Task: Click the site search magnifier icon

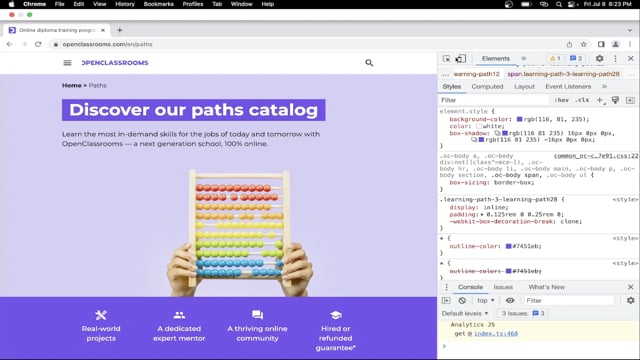Action: 369,63
